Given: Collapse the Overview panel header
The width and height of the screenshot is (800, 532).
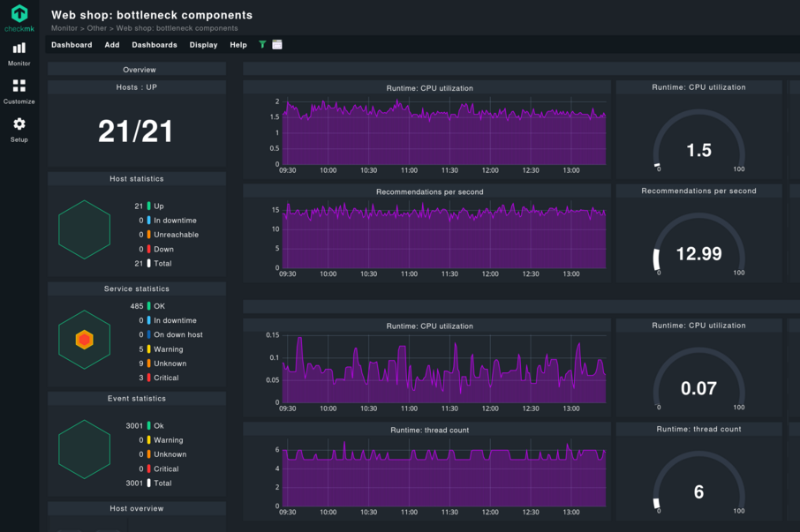Looking at the screenshot, I should pyautogui.click(x=139, y=69).
